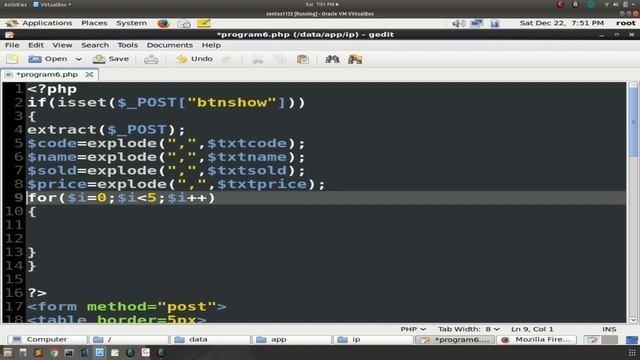Undo the last edit

[x=194, y=59]
